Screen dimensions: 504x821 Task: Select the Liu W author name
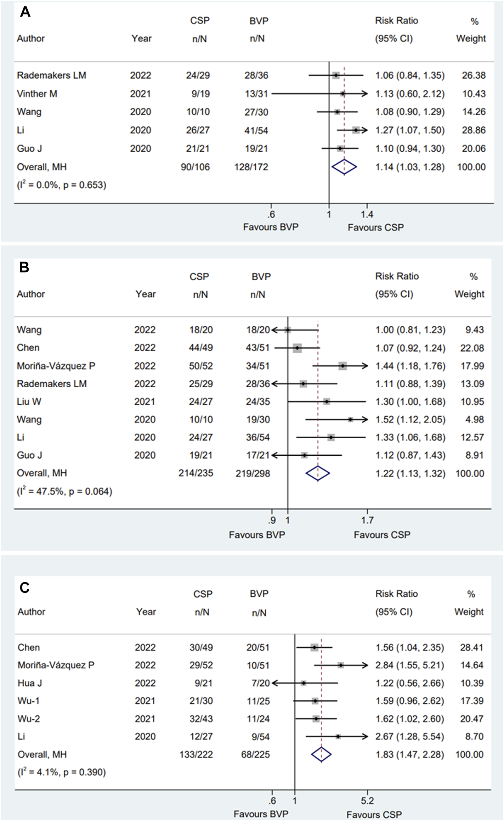[x=29, y=401]
